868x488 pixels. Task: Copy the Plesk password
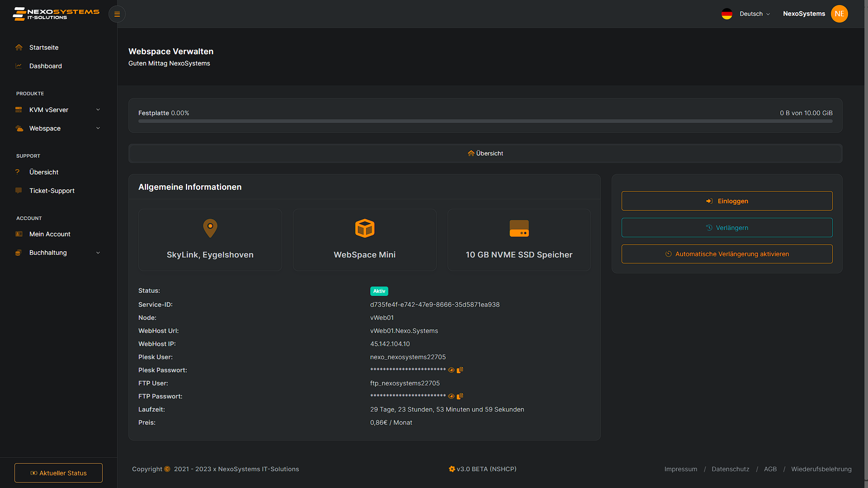[460, 370]
